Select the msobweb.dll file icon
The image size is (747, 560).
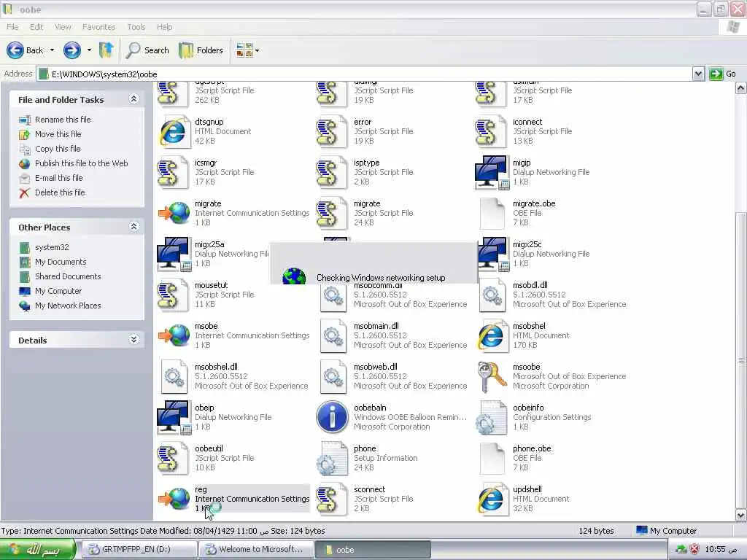coord(333,377)
